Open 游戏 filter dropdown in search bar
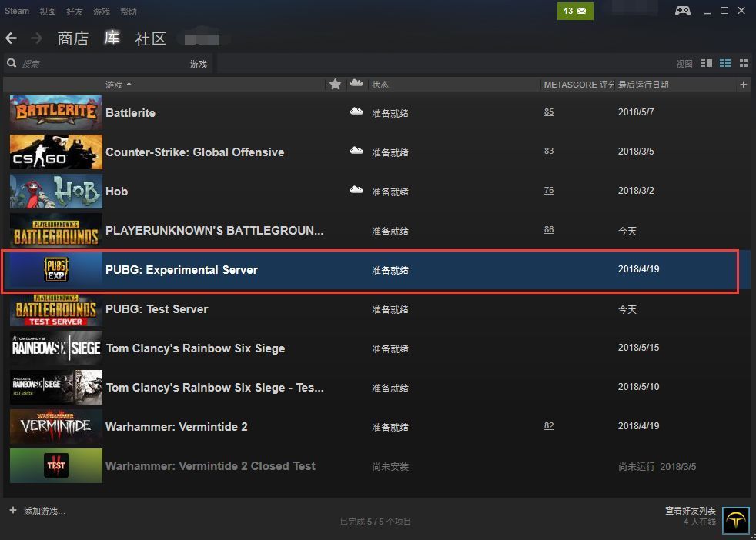The width and height of the screenshot is (756, 540). tap(198, 64)
